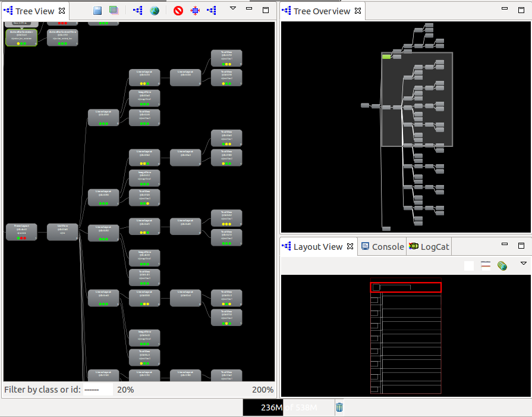Click heap status 236M of 538M
The height and width of the screenshot is (417, 532).
[288, 407]
